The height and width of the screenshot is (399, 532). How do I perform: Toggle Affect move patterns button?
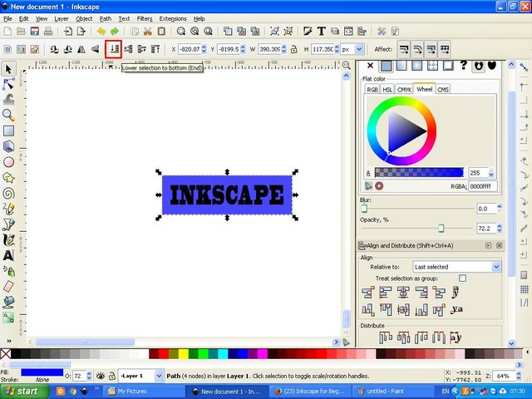(x=444, y=50)
